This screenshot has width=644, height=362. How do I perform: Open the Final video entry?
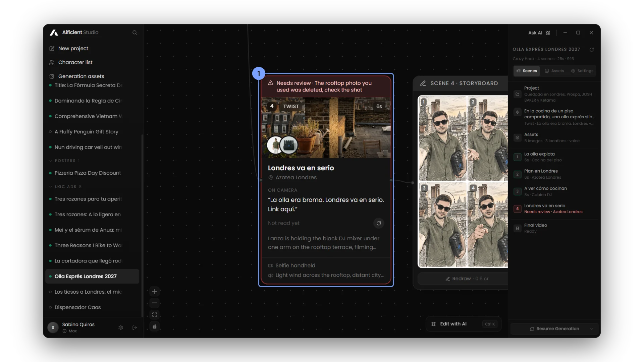pos(554,228)
